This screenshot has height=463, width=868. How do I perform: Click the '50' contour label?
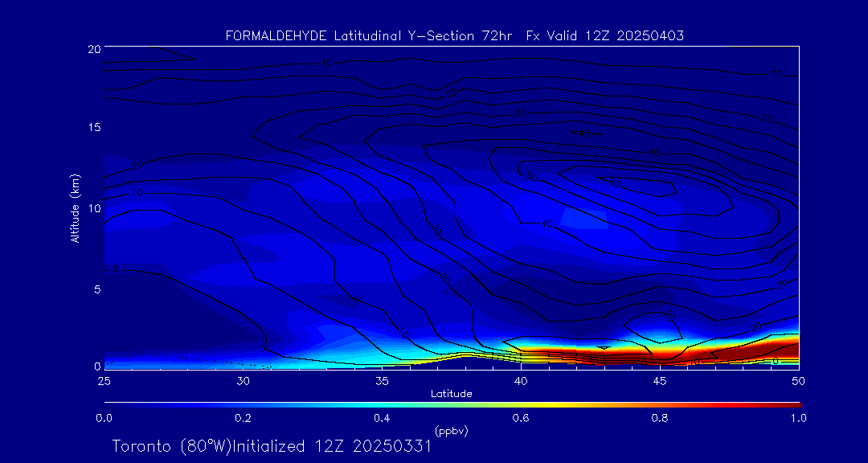[531, 177]
